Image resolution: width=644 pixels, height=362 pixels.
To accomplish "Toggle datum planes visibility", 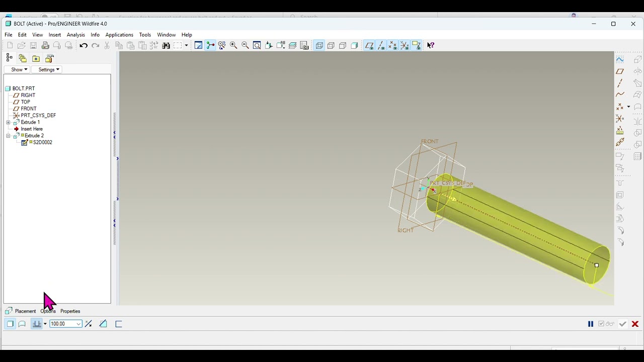I will coord(369,45).
